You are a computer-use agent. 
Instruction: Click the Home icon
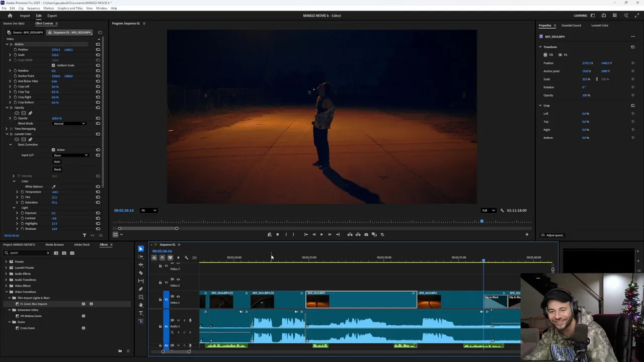click(10, 16)
